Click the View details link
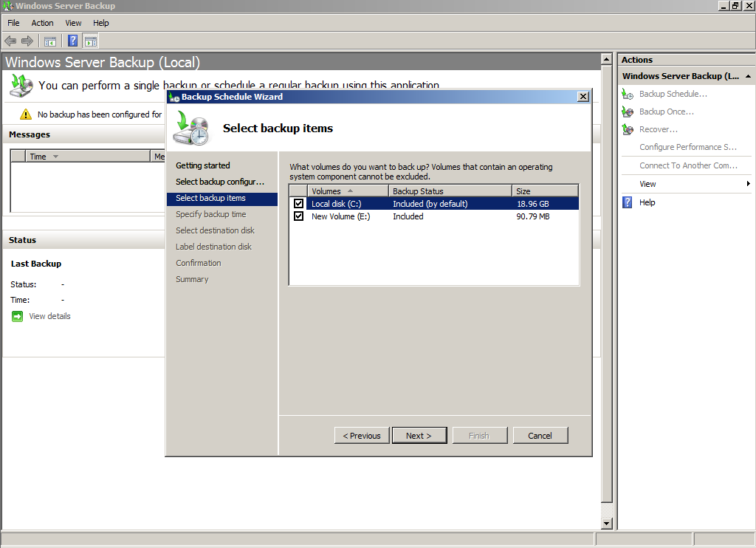Screen dimensions: 756x548 [49, 316]
